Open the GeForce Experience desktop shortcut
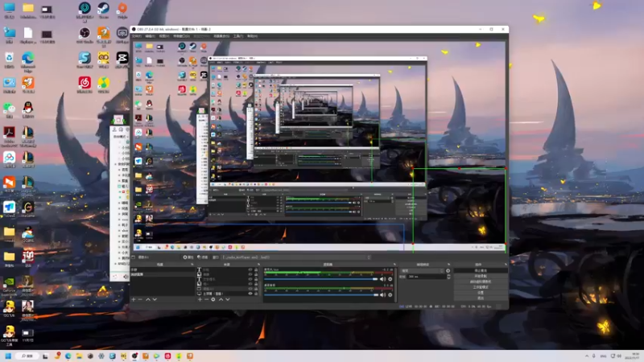644x362 pixels. pyautogui.click(x=9, y=282)
